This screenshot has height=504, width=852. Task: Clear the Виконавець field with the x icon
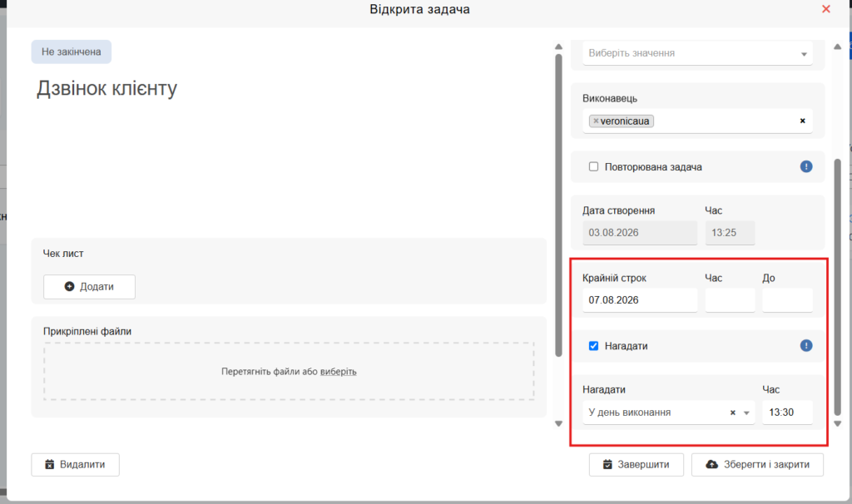(x=803, y=121)
